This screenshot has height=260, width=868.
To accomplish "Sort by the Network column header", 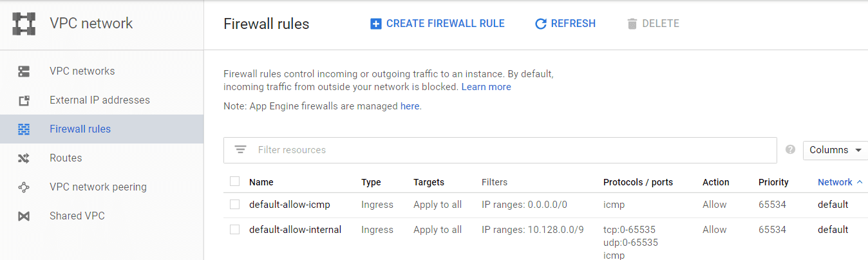I will tap(835, 182).
